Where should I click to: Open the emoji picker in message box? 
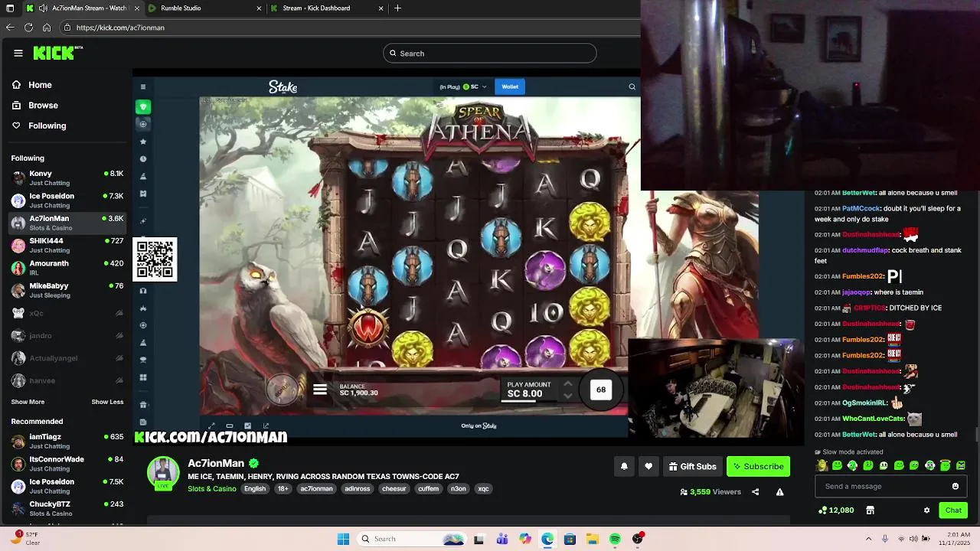point(955,486)
